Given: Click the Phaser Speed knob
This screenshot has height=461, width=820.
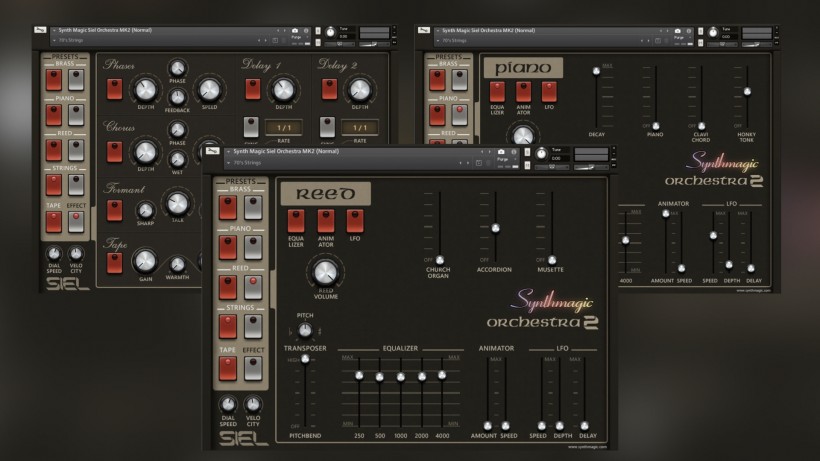Looking at the screenshot, I should click(x=209, y=89).
